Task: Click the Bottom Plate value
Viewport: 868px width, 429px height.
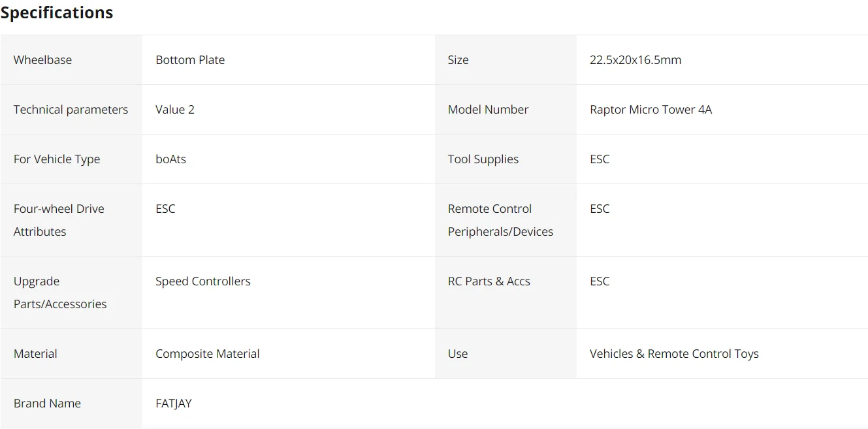Action: (x=190, y=60)
